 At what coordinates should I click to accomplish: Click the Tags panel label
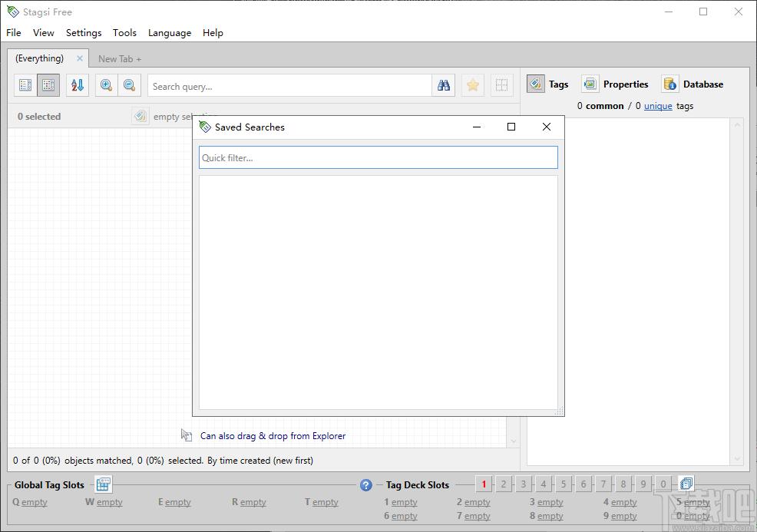tap(559, 84)
